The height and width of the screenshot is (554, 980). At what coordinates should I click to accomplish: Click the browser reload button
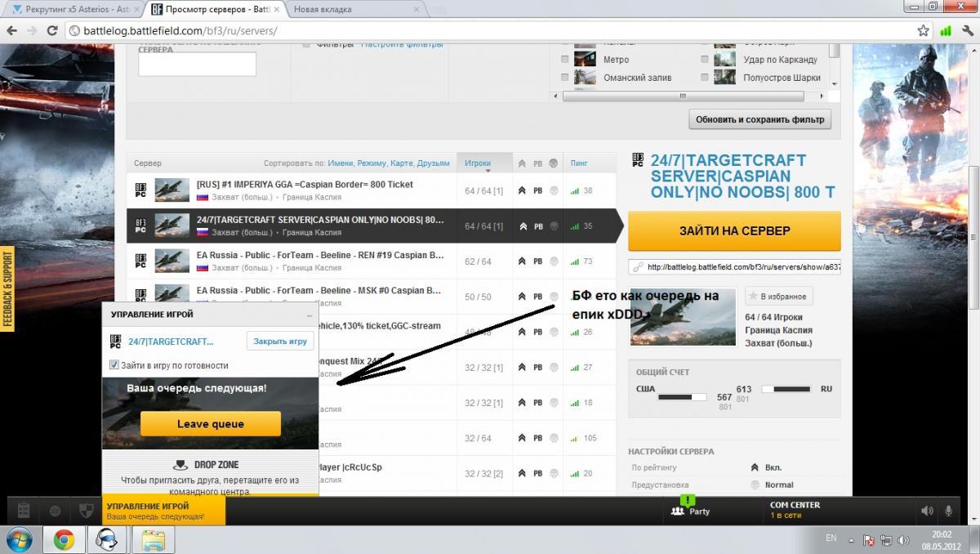click(52, 31)
